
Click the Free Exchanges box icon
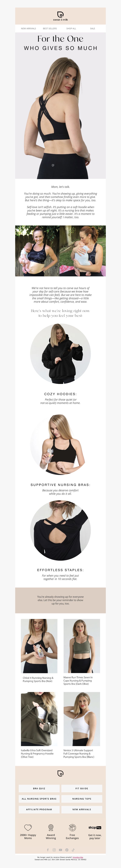[72, 827]
